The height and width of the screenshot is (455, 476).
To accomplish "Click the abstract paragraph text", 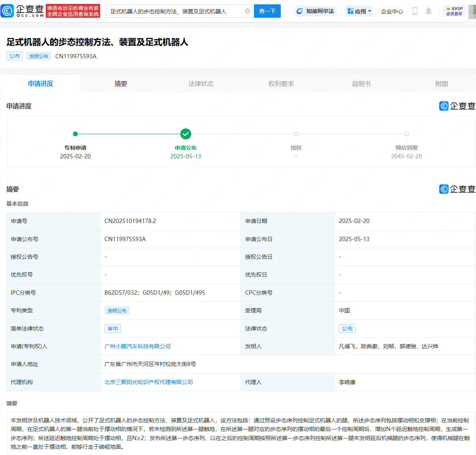I will pos(240,433).
